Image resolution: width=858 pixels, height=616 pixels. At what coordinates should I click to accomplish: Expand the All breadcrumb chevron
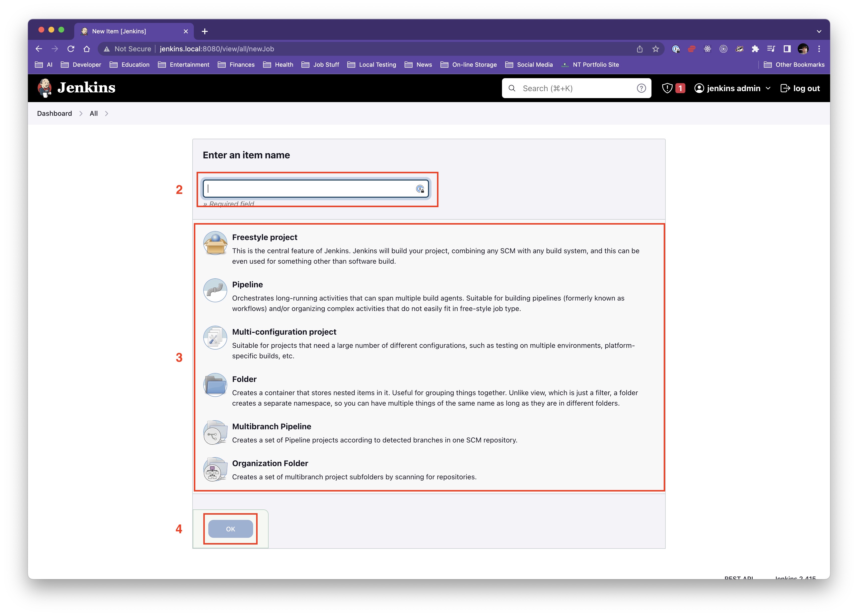click(107, 114)
